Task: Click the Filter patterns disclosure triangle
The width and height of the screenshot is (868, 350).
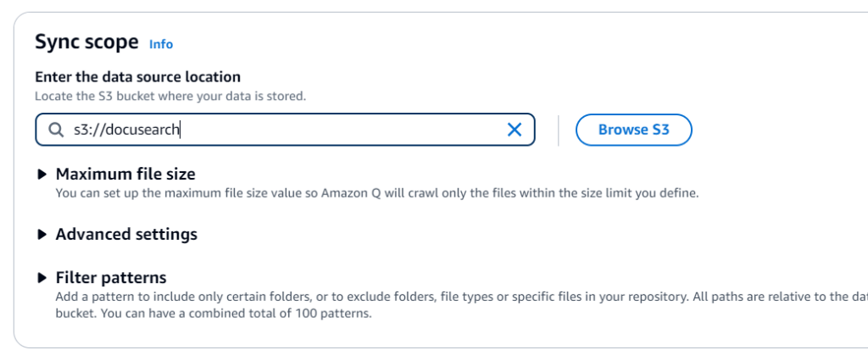Action: (x=42, y=277)
